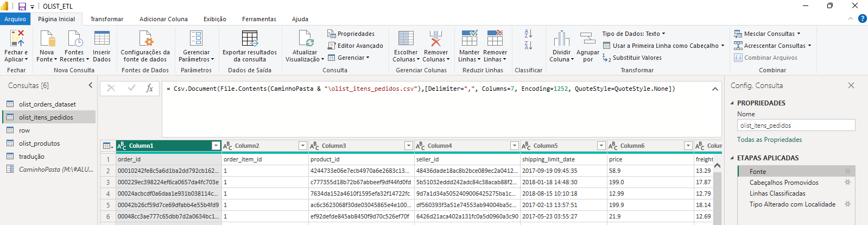This screenshot has width=868, height=225.
Task: Open query Propriedades
Action: pyautogui.click(x=351, y=34)
